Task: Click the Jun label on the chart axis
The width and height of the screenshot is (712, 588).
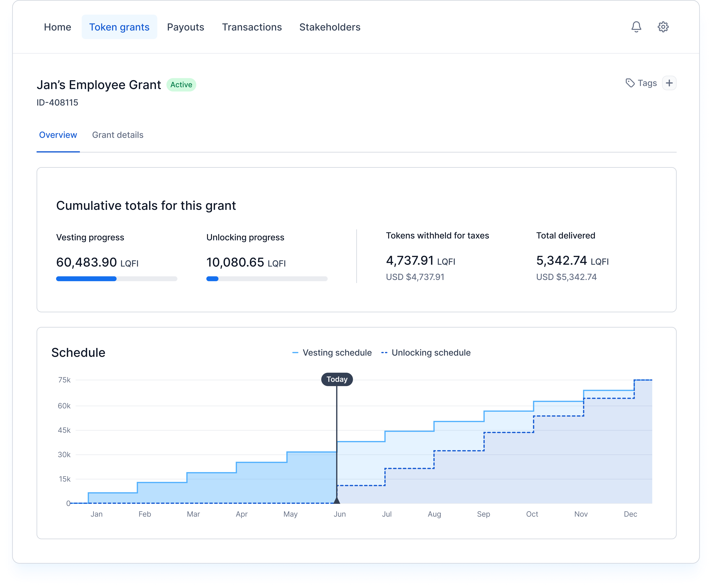Action: point(340,514)
